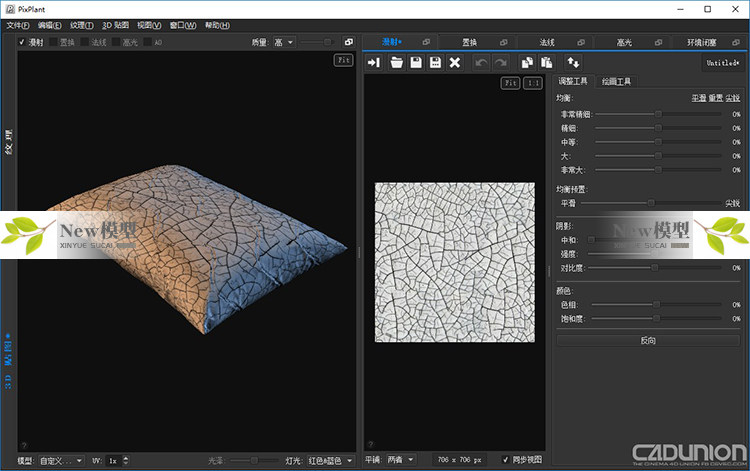Detach the 高光 tab with its window icon
The height and width of the screenshot is (471, 750).
pos(659,42)
